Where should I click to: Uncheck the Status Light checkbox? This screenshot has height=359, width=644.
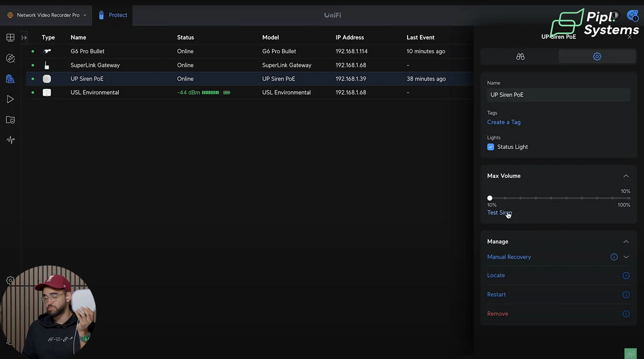pos(491,147)
